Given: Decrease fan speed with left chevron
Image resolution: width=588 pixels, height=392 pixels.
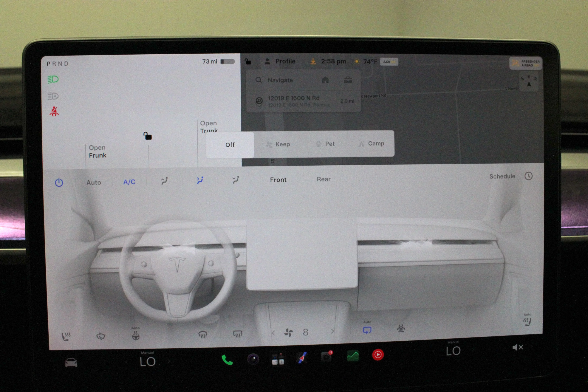Looking at the screenshot, I should click(x=273, y=333).
